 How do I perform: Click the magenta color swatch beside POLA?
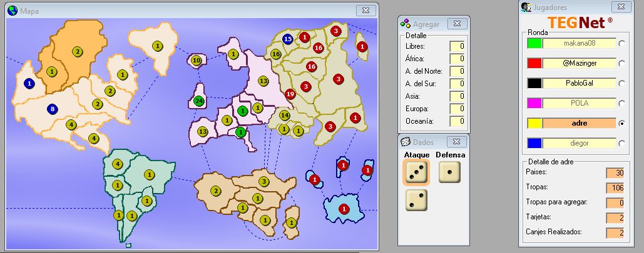534,103
